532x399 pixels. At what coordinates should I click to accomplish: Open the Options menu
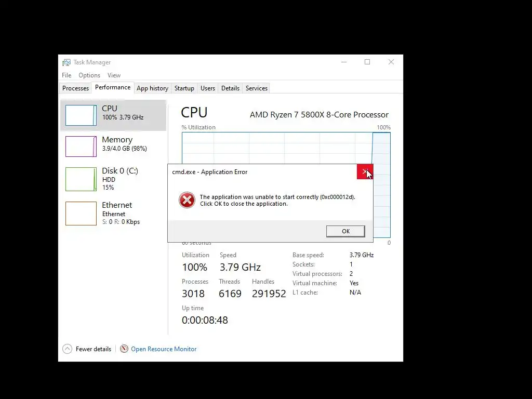pos(89,75)
